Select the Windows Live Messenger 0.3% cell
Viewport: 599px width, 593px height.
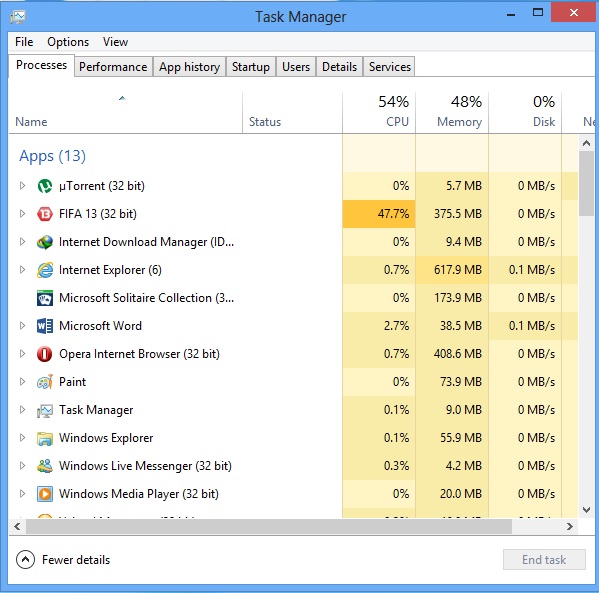click(379, 465)
